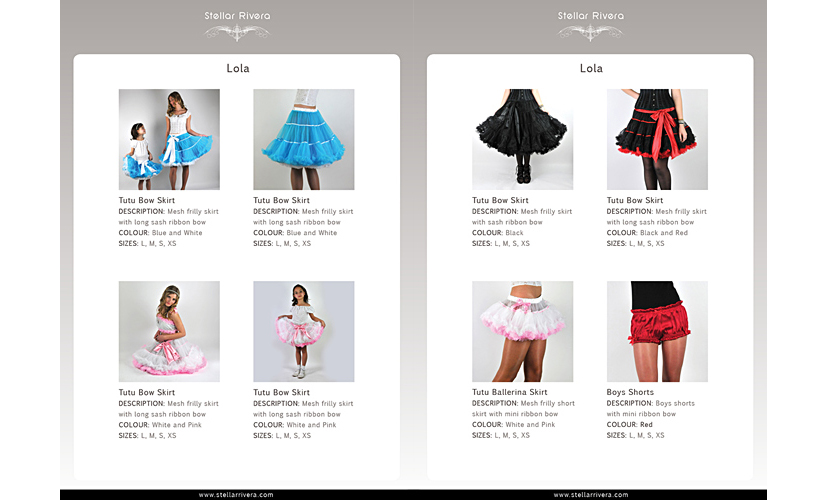Open the right page's www.stellarrivera.com footer link
Viewport: 827px width, 500px height.
590,494
